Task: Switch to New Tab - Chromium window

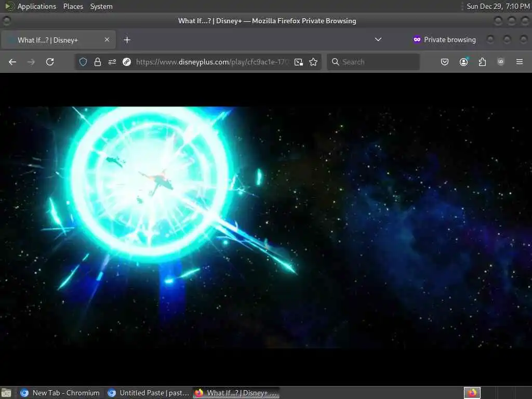Action: pyautogui.click(x=60, y=393)
